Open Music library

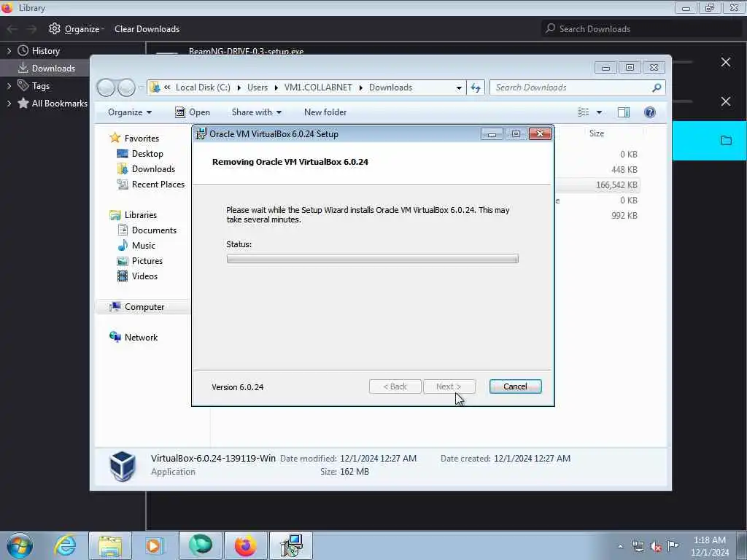coord(144,245)
